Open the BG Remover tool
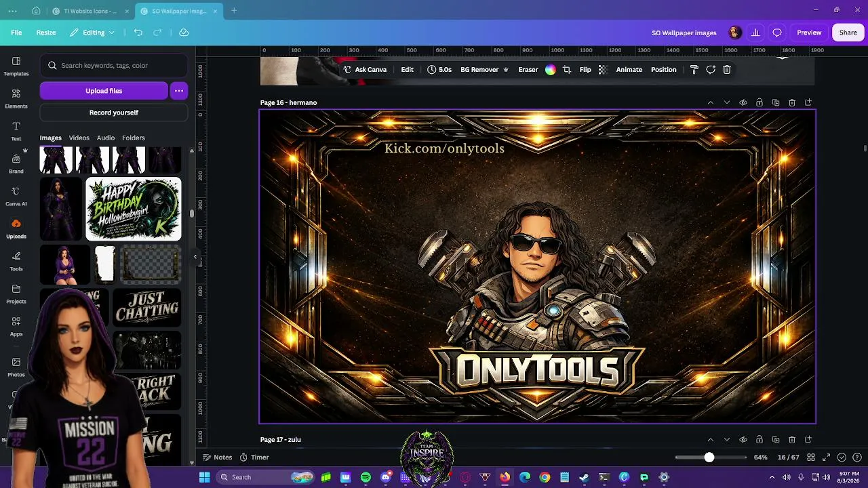Image resolution: width=868 pixels, height=488 pixels. point(484,70)
